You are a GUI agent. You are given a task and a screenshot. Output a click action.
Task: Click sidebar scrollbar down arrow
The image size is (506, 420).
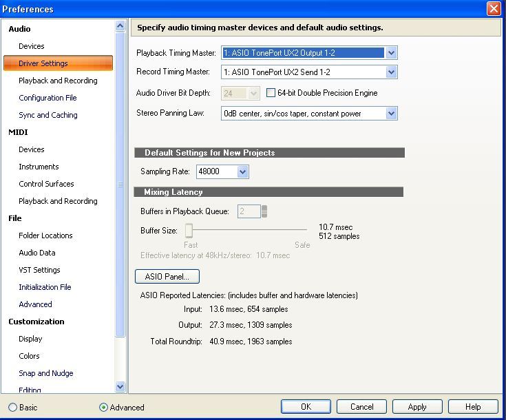click(120, 387)
